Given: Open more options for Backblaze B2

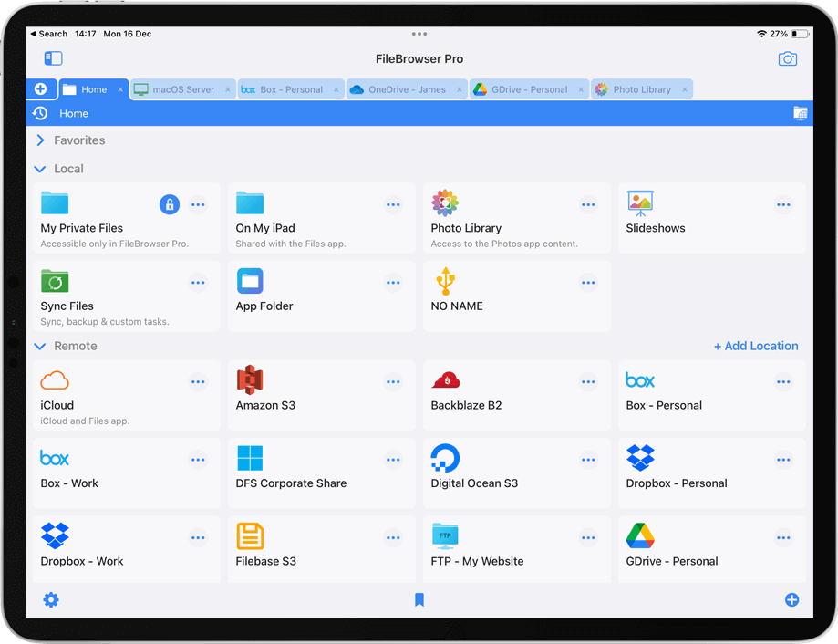Looking at the screenshot, I should [x=588, y=381].
